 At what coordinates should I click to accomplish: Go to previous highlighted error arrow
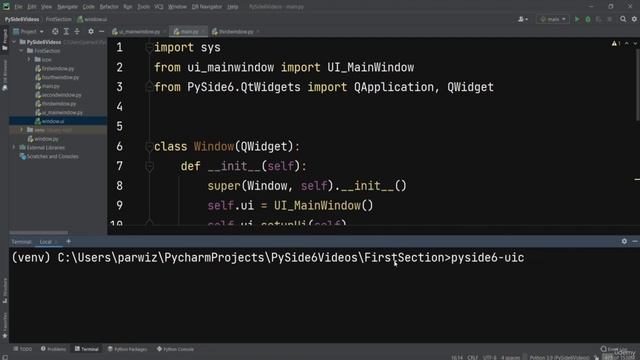[627, 43]
